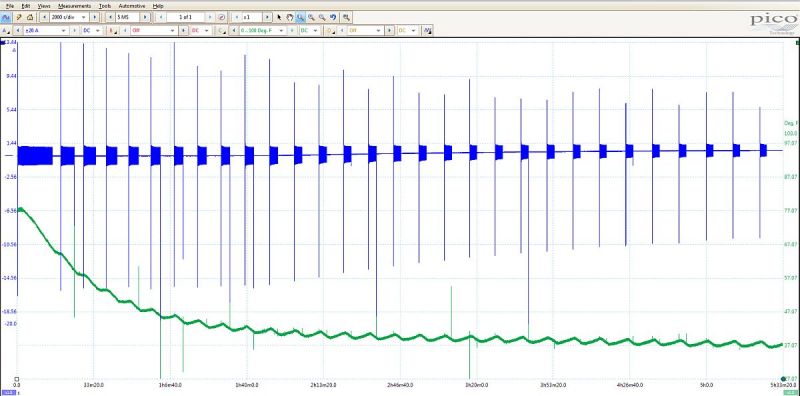Click the 5 MS samples field
This screenshot has width=800, height=396.
click(x=128, y=17)
